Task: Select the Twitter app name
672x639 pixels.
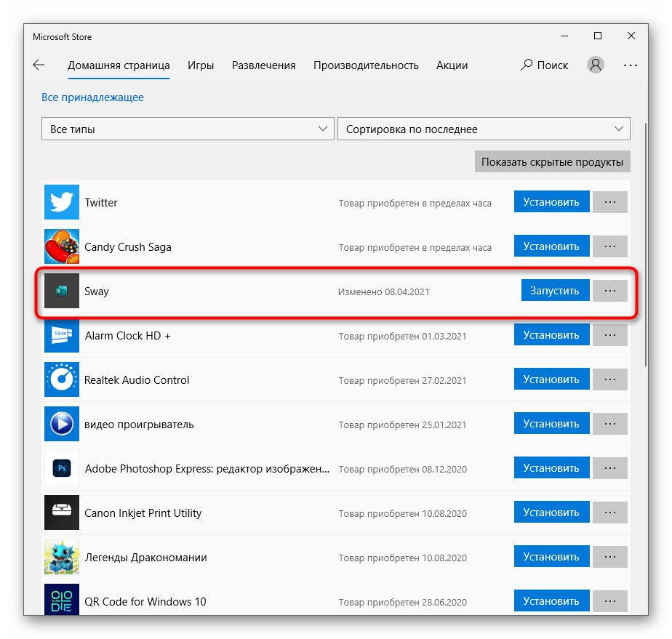Action: click(101, 203)
